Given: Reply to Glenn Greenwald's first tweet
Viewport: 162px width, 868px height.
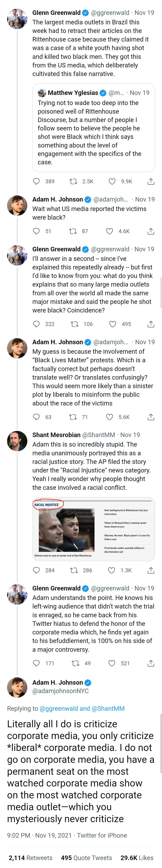Looking at the screenshot, I should pyautogui.click(x=36, y=181).
